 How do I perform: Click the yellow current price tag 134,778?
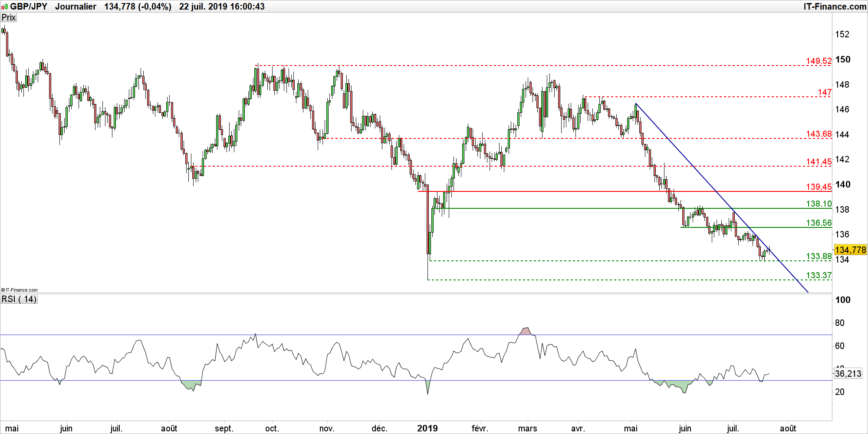click(x=850, y=250)
